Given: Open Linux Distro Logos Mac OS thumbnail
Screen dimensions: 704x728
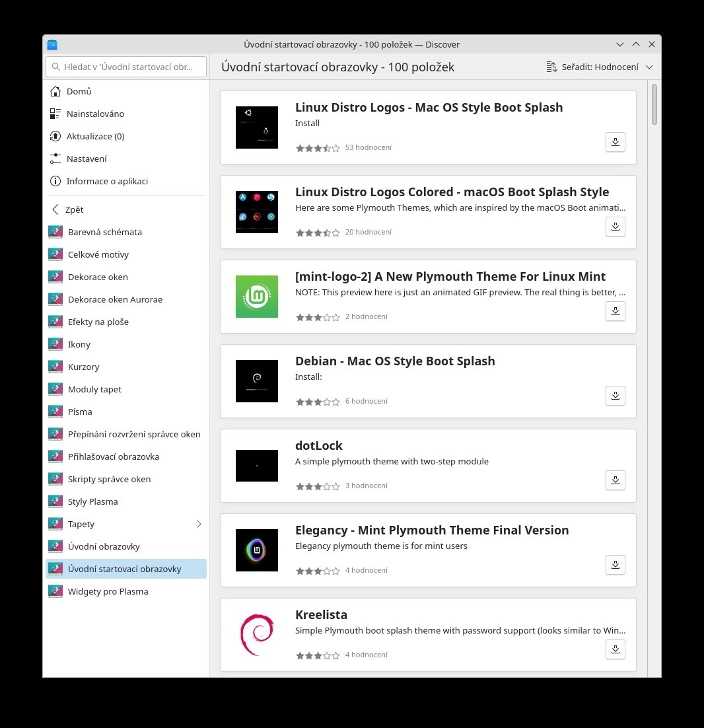Looking at the screenshot, I should (x=257, y=127).
